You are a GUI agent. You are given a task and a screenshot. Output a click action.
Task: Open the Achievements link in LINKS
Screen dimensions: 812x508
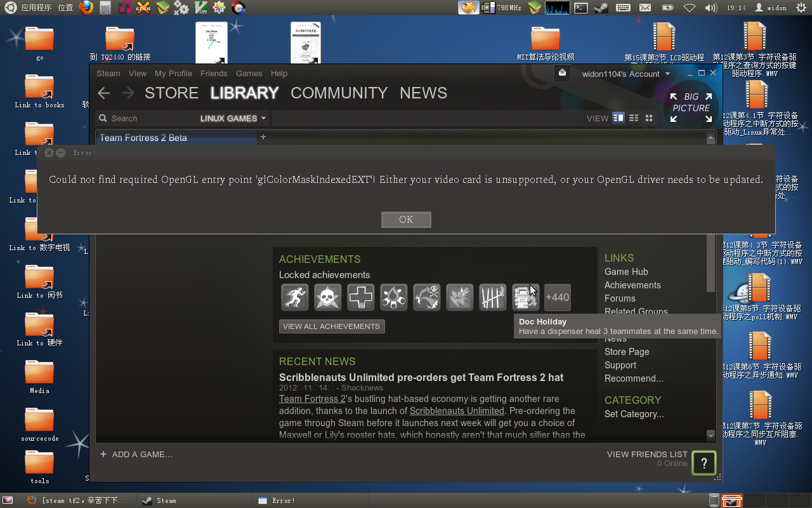[632, 285]
